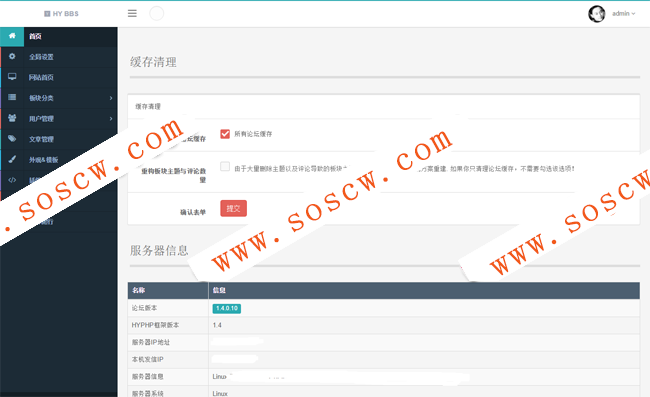Click the gear icon for 全局设置

[x=12, y=56]
